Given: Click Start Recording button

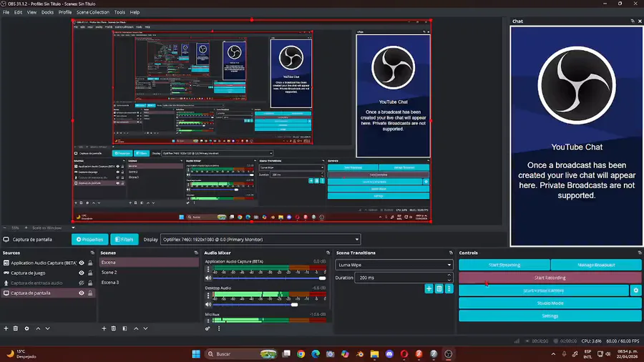Looking at the screenshot, I should (550, 278).
